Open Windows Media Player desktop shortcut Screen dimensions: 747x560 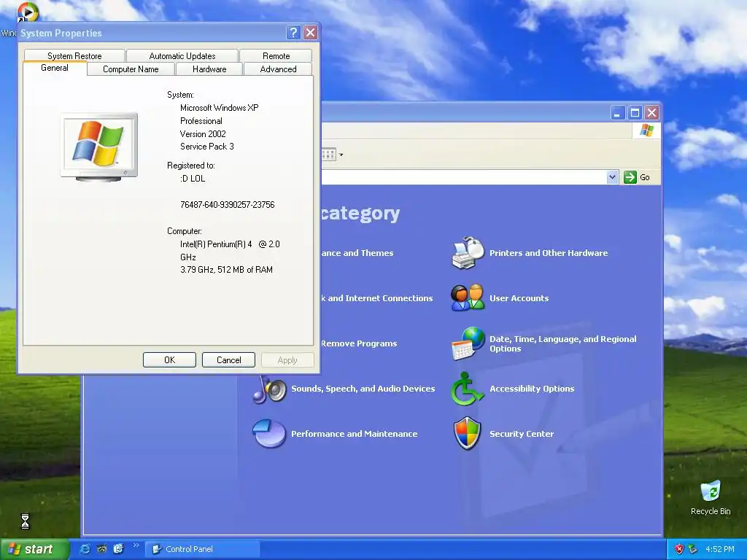(27, 13)
